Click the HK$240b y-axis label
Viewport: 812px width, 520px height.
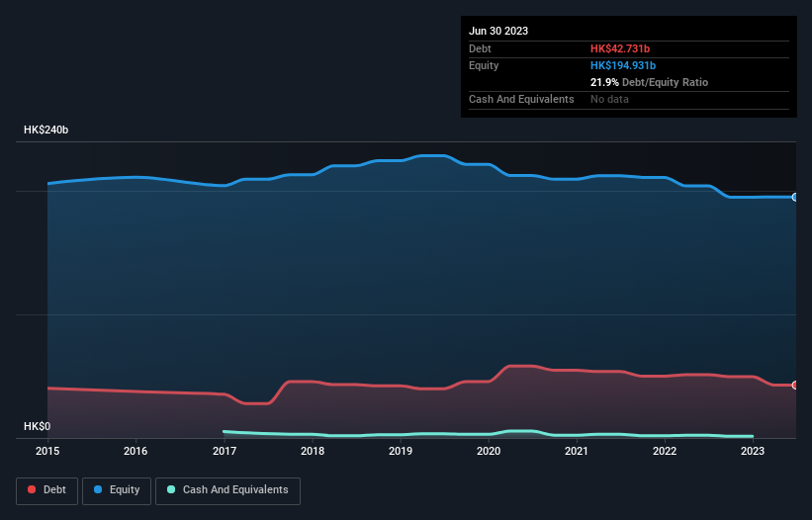tap(46, 130)
